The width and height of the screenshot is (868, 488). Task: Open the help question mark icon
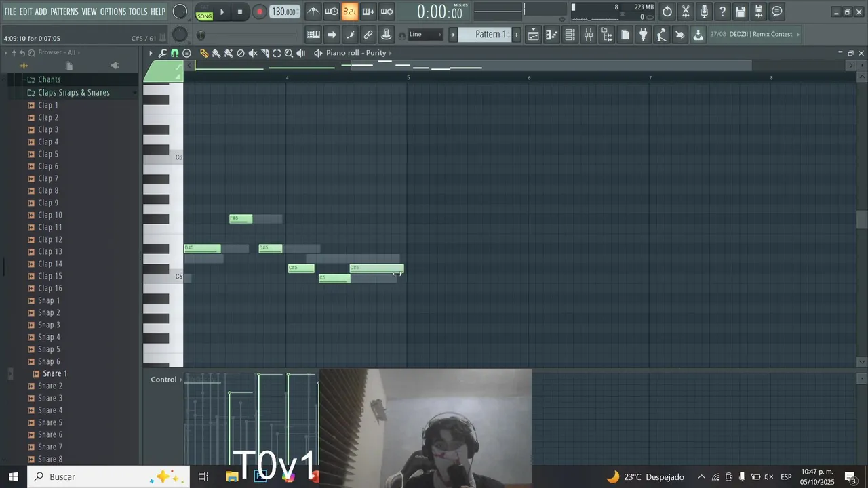(x=722, y=12)
